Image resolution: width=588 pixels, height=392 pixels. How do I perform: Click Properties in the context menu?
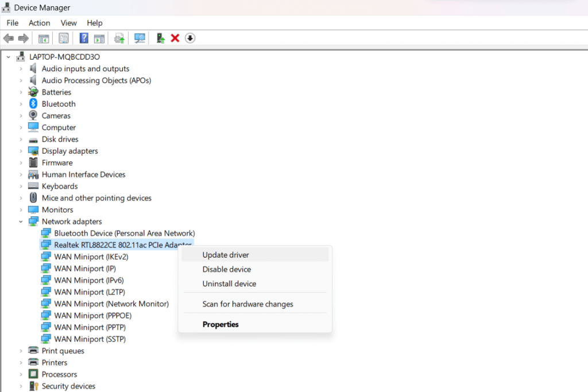coord(220,324)
